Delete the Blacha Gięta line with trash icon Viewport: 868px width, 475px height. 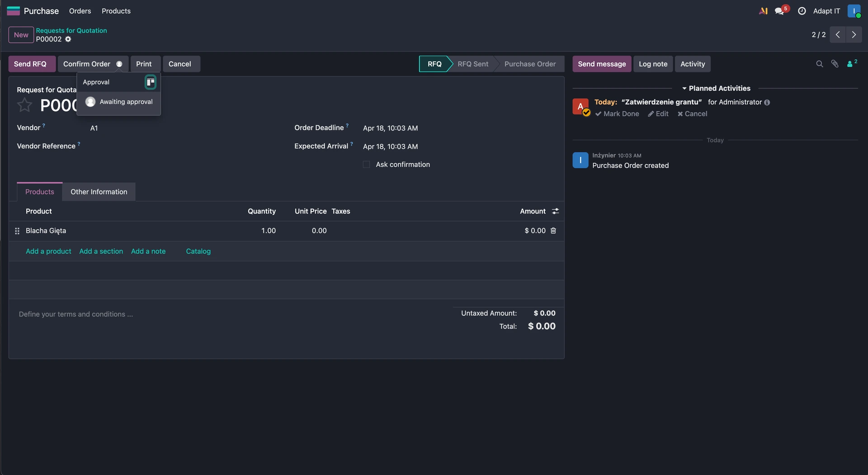pos(553,231)
